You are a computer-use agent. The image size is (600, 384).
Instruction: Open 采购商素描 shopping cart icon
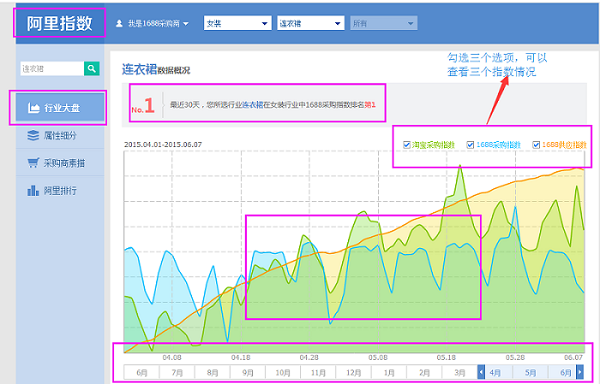pos(33,163)
